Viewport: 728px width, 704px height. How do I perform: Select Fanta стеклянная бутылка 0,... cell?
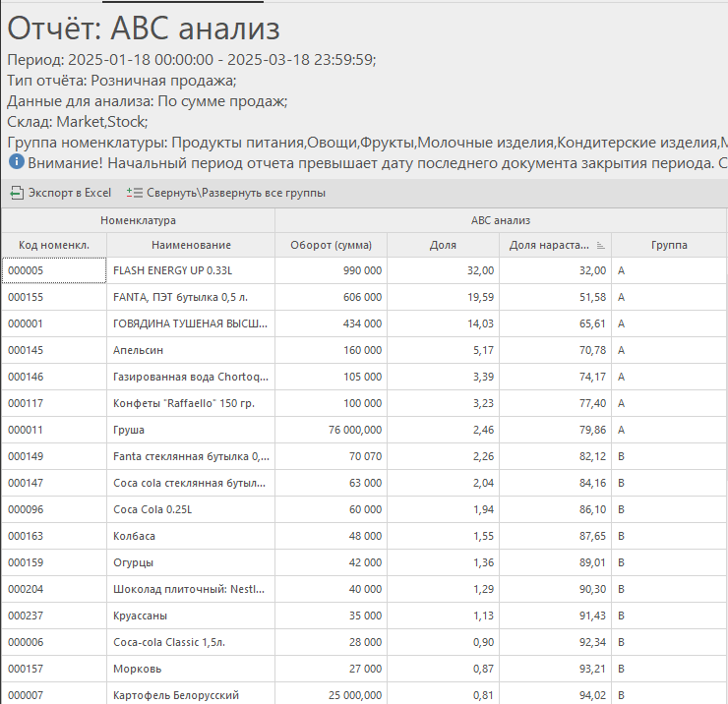pos(191,456)
